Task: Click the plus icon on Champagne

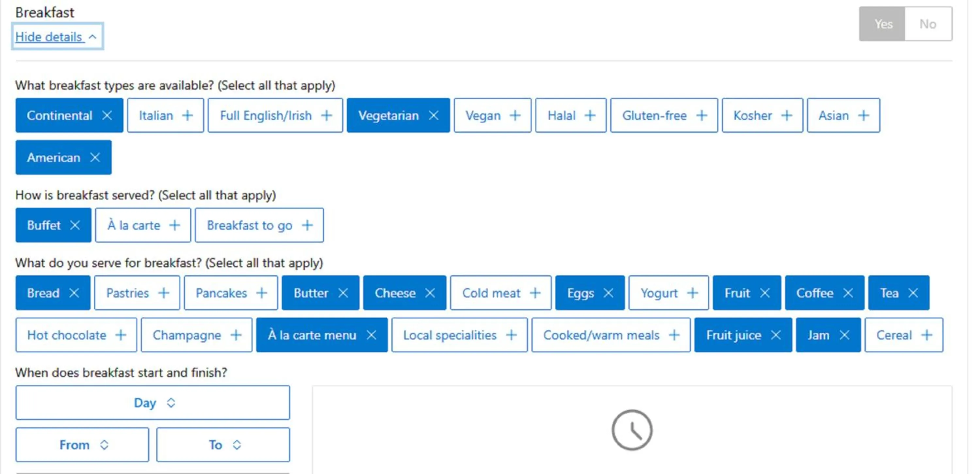Action: coord(236,335)
